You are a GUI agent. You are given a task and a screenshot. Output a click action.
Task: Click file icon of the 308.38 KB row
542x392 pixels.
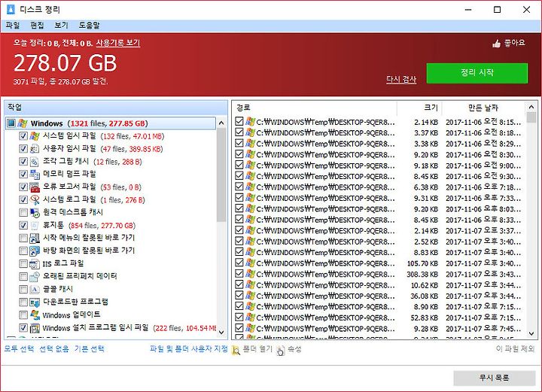250,274
